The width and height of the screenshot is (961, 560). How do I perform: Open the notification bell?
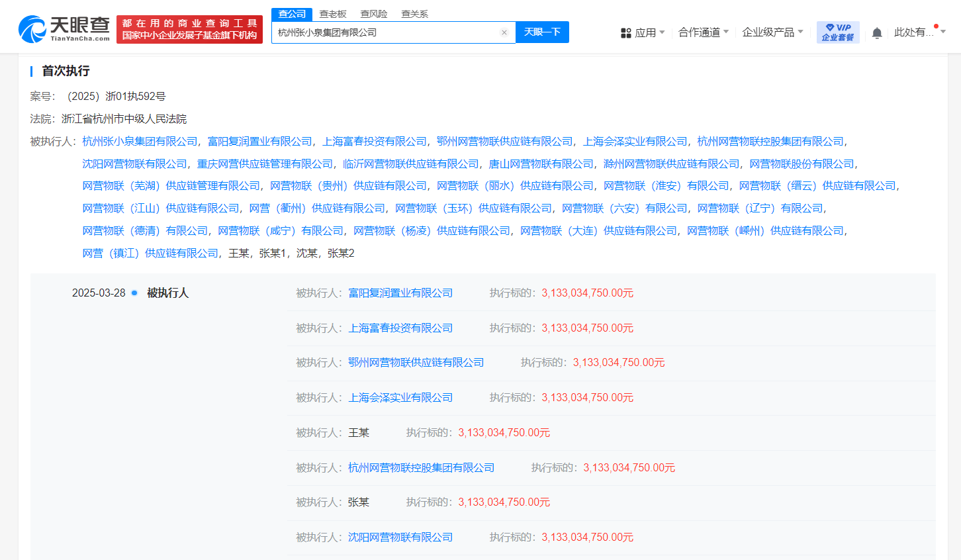tap(876, 32)
